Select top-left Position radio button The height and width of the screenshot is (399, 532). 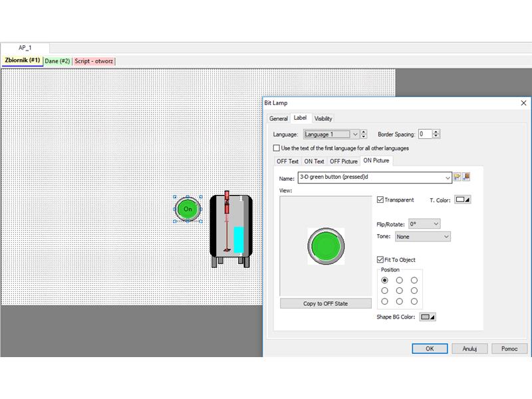(384, 280)
